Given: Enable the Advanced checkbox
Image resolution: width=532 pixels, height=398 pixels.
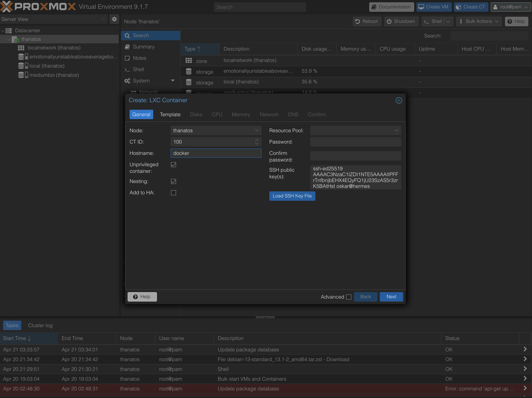Looking at the screenshot, I should 349,297.
